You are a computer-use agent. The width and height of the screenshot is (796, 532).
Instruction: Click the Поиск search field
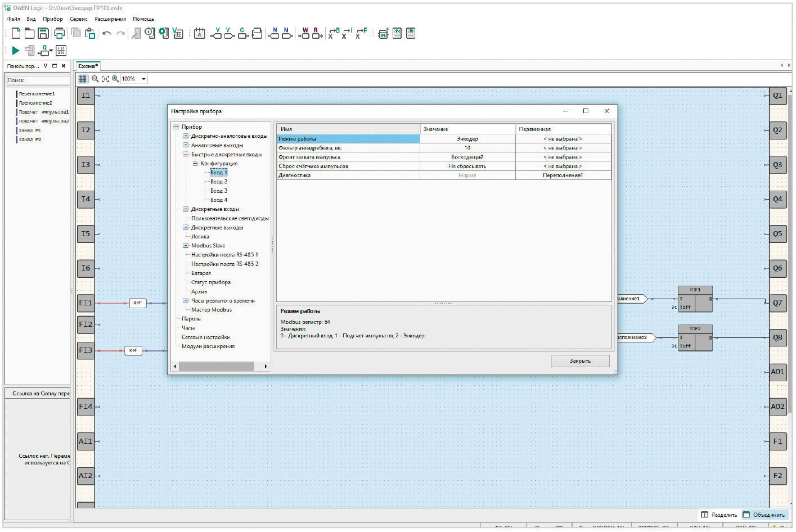click(x=38, y=80)
